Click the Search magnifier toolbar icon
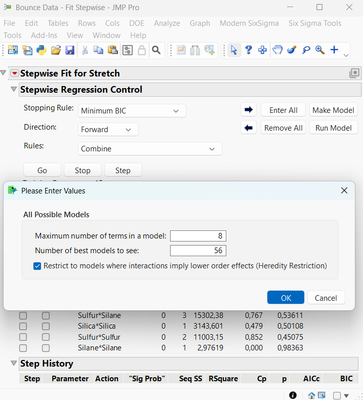Image resolution: width=363 pixels, height=400 pixels. click(x=156, y=50)
